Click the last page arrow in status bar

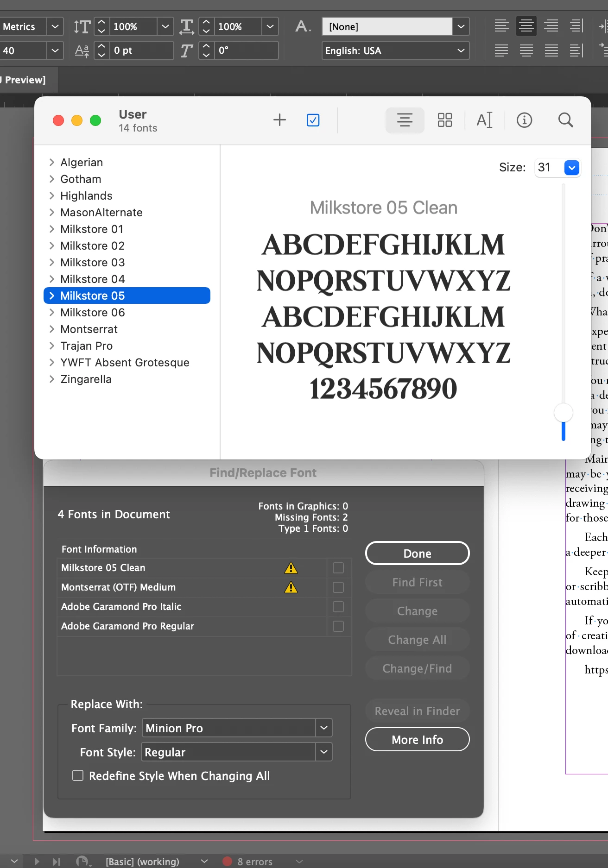[57, 862]
